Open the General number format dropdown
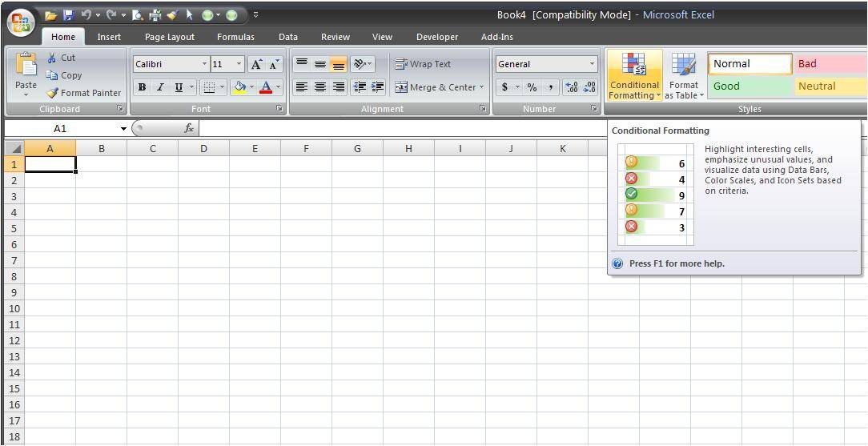 tap(593, 64)
